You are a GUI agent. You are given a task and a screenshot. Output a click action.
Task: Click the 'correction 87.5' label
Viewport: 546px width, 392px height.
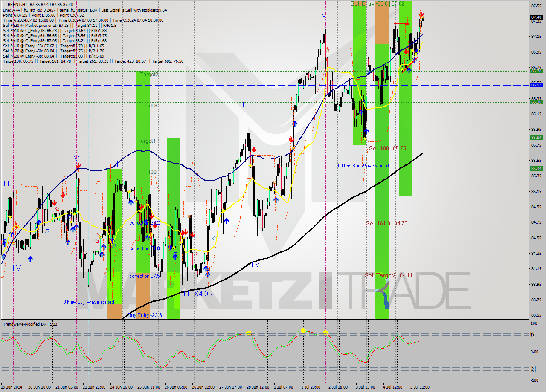(145, 276)
